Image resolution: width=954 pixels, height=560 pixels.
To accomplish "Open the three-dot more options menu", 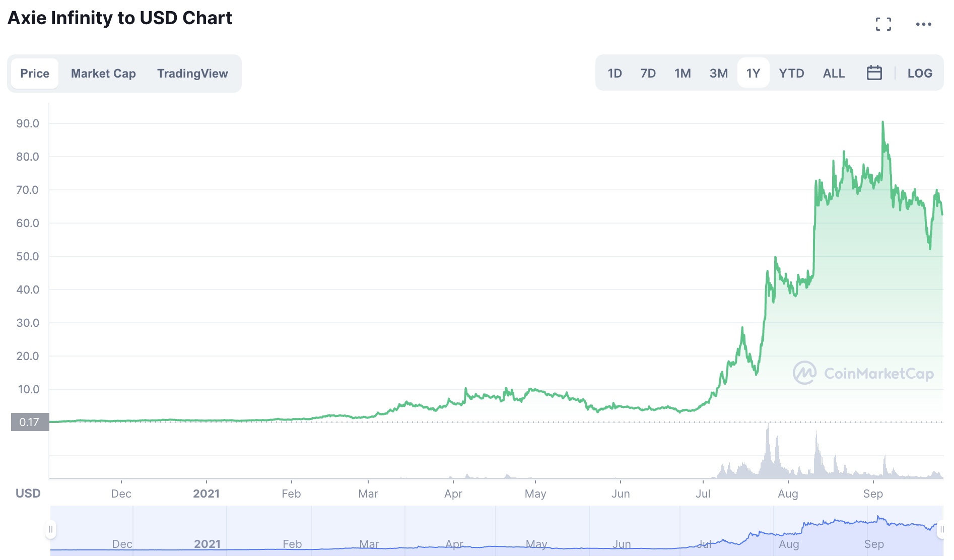I will pos(923,24).
